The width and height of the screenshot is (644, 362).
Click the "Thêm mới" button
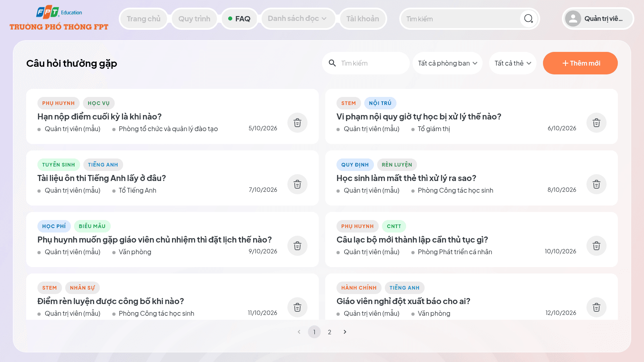(x=580, y=63)
